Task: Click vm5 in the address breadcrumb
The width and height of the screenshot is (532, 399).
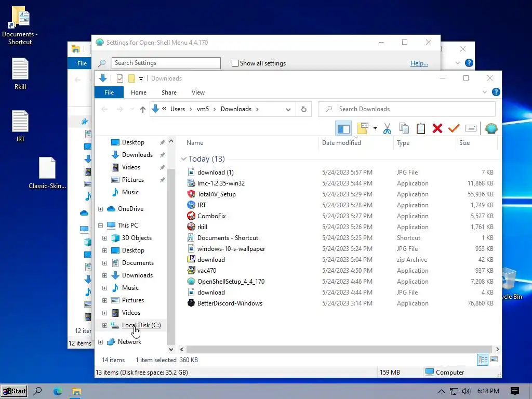Action: [x=203, y=109]
